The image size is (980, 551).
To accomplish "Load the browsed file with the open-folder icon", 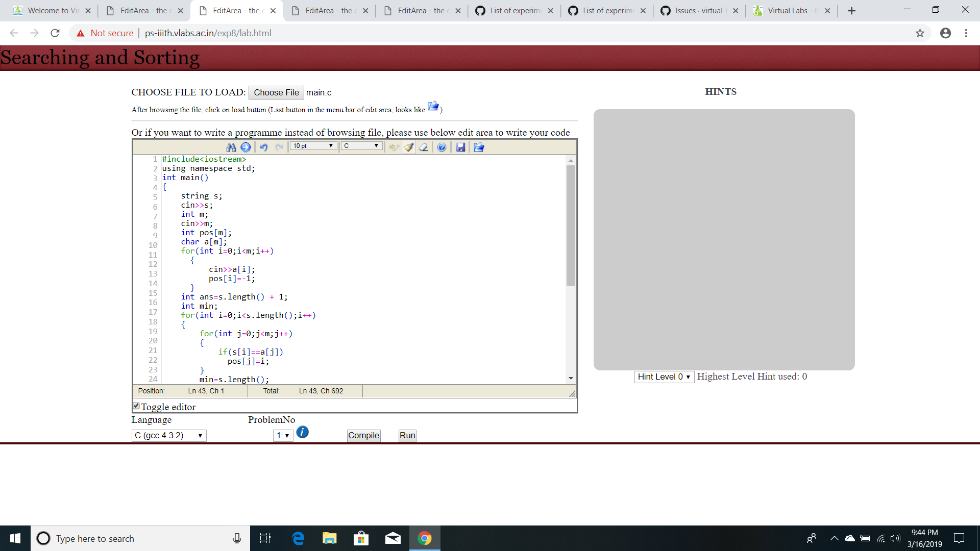I will click(478, 147).
